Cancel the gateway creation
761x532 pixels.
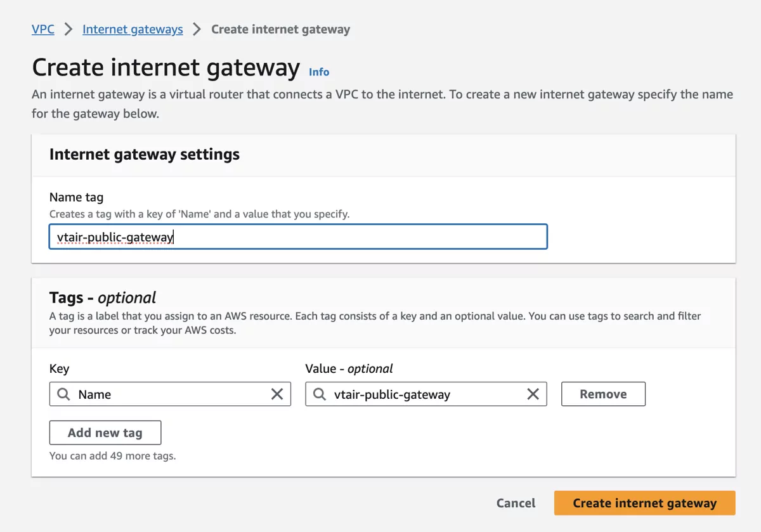tap(516, 503)
